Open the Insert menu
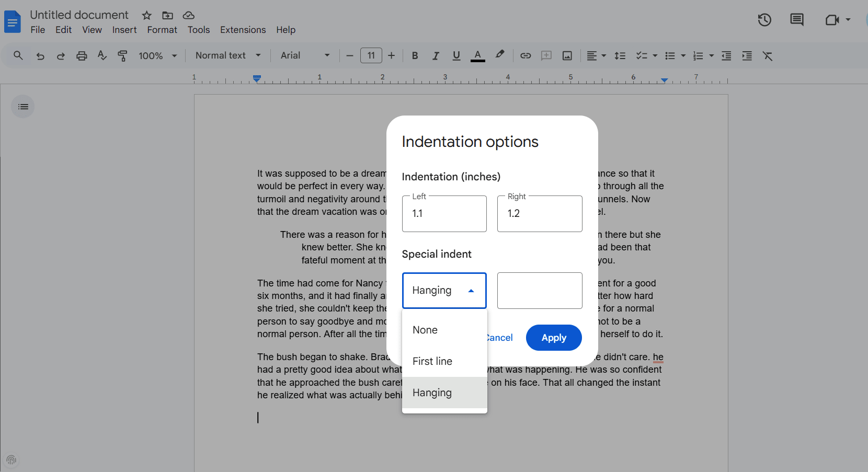 coord(124,30)
